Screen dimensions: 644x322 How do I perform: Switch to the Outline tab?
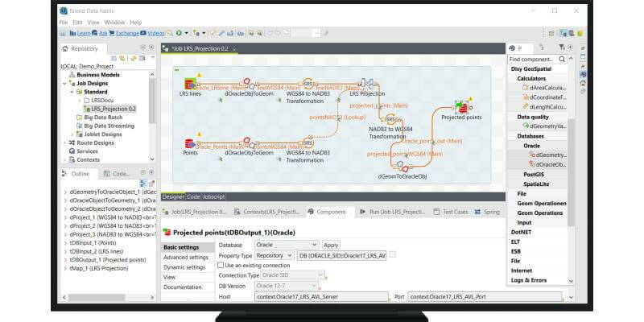[x=80, y=174]
